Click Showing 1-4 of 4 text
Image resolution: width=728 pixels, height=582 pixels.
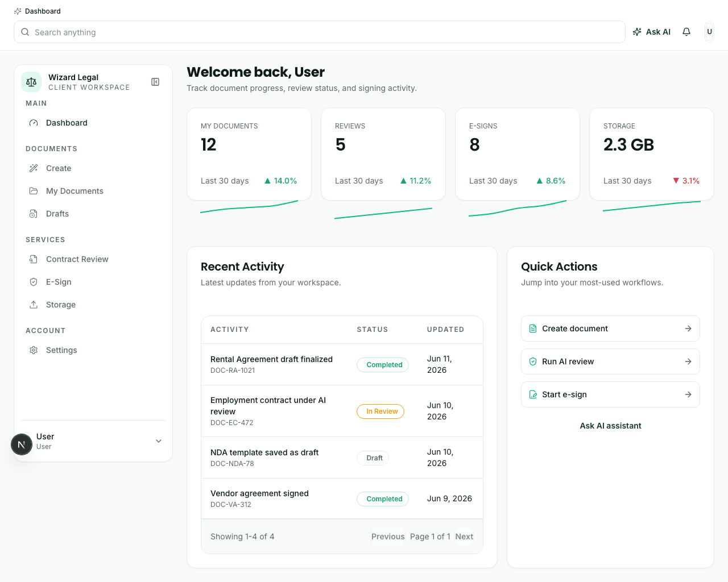tap(242, 537)
